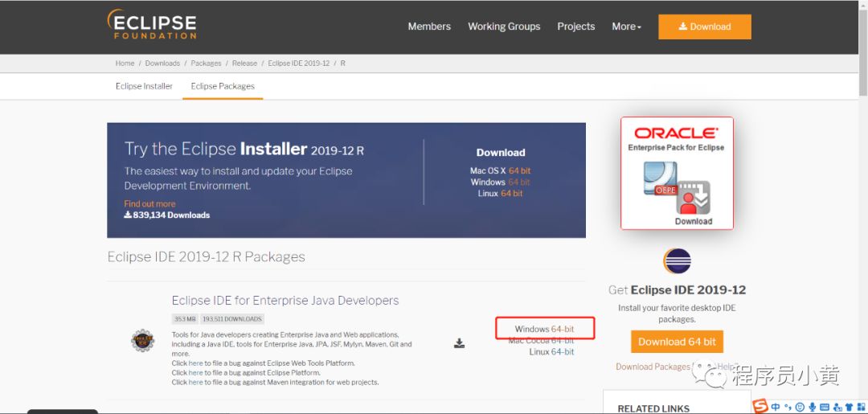The width and height of the screenshot is (868, 414).
Task: Click the 193,511 DOWNLOADS label
Action: [x=232, y=319]
